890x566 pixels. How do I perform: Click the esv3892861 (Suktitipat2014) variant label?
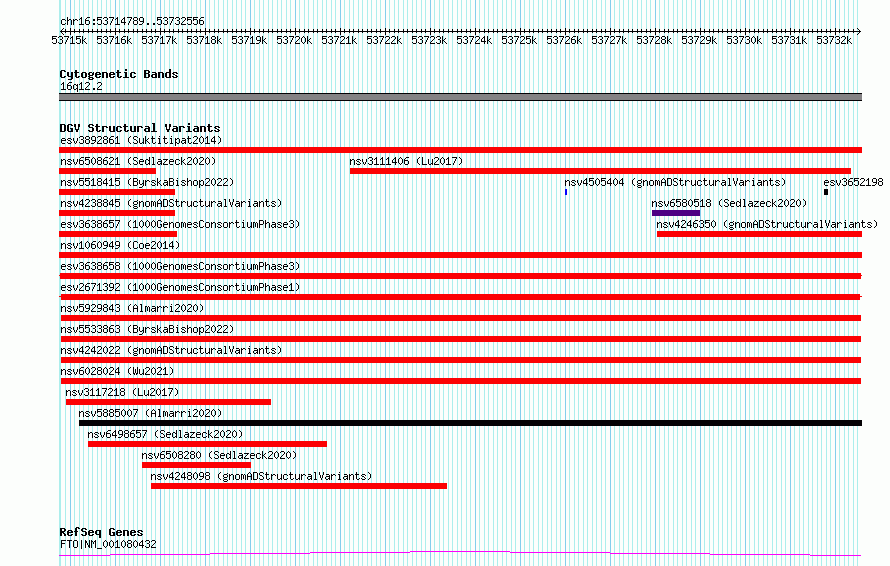coord(141,140)
